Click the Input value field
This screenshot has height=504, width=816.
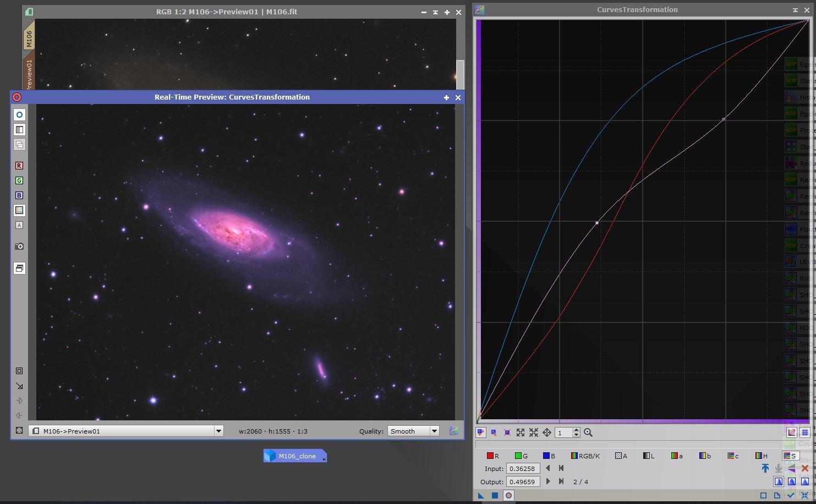point(522,469)
